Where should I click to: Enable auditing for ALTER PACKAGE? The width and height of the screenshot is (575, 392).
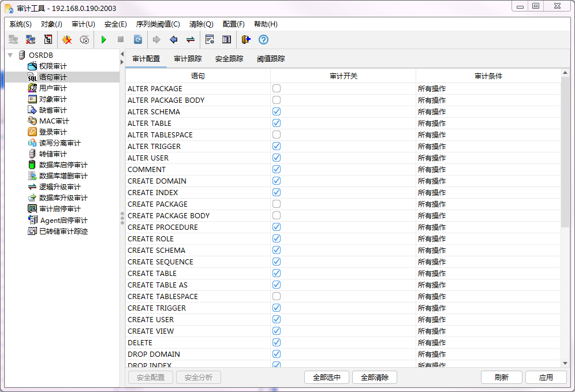tap(277, 89)
